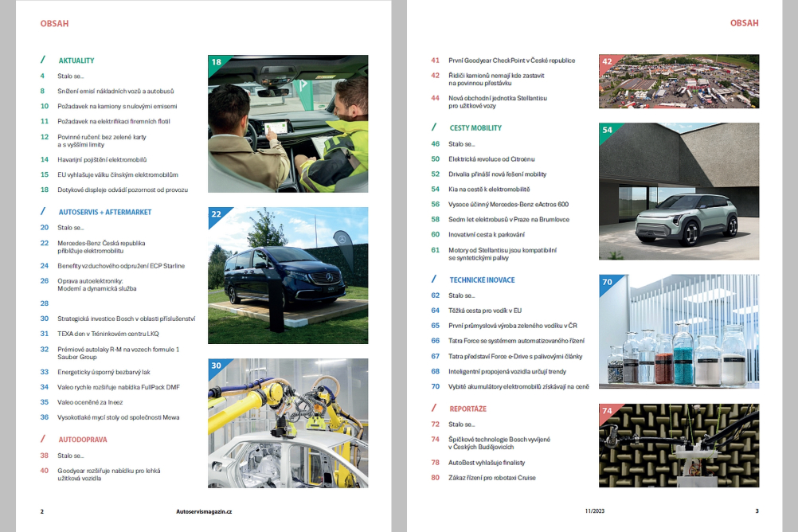The width and height of the screenshot is (798, 532).
Task: Click 'Kia na cestě k elektromobilitě' entry
Action: tap(489, 190)
